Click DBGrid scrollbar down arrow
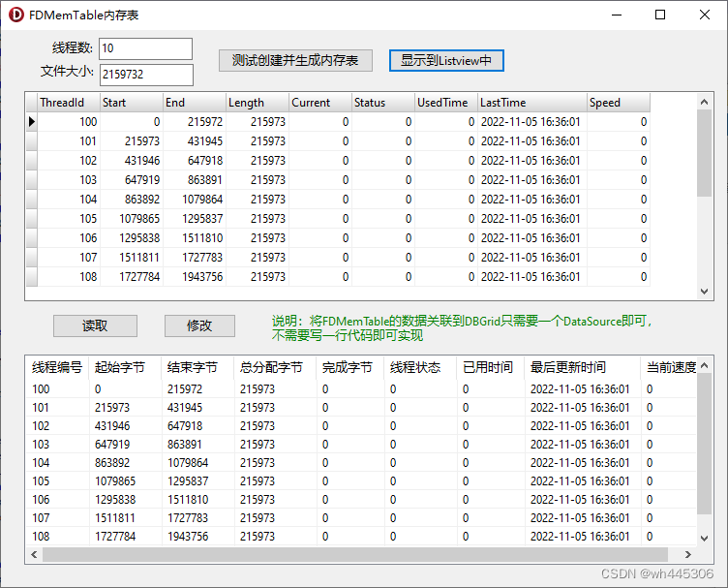The width and height of the screenshot is (728, 588). pos(705,292)
